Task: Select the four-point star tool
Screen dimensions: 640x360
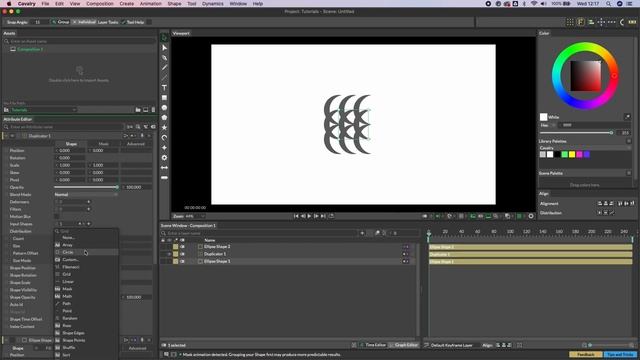Action: pyautogui.click(x=164, y=148)
